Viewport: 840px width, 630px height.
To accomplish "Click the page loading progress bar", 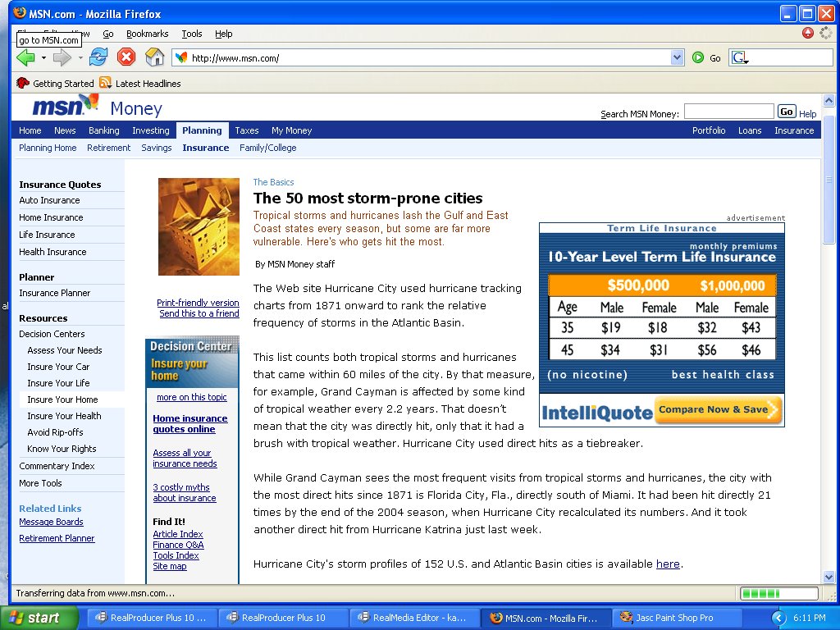I will tap(779, 593).
